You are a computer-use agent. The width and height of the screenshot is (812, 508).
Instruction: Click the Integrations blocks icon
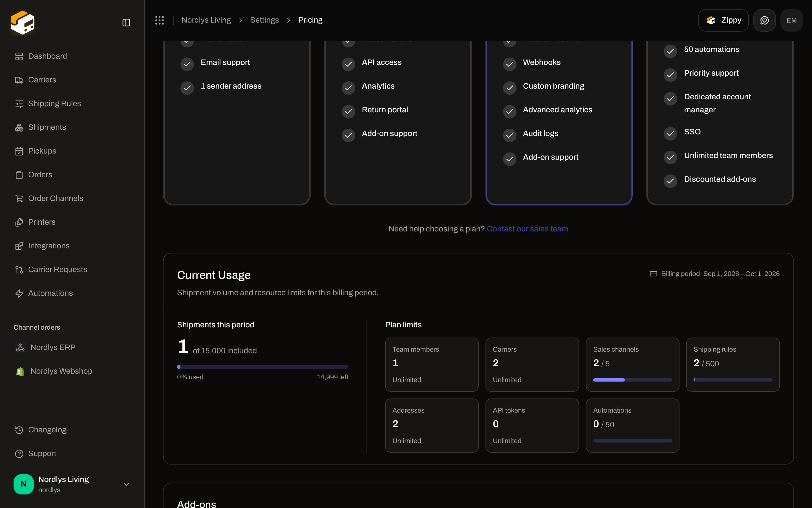(19, 246)
